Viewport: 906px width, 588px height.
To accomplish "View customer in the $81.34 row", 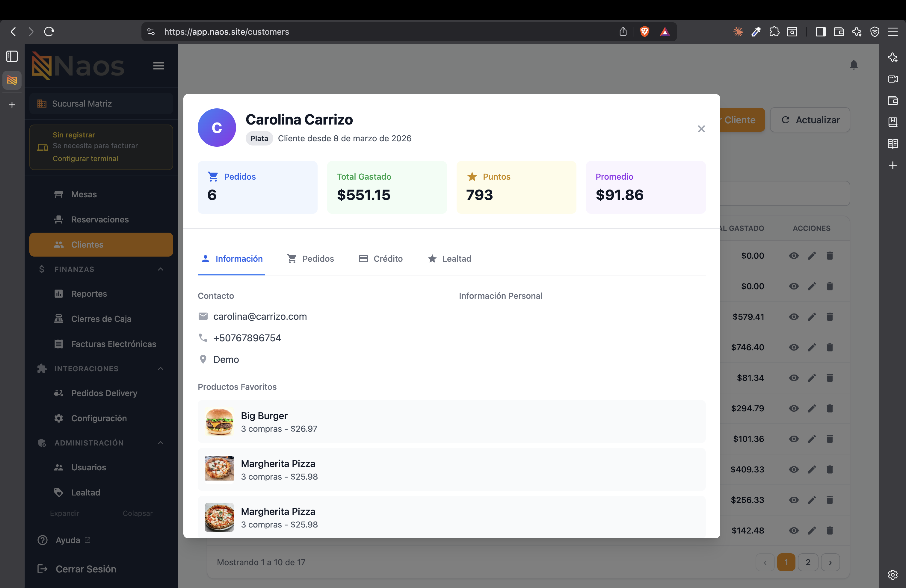I will 794,378.
